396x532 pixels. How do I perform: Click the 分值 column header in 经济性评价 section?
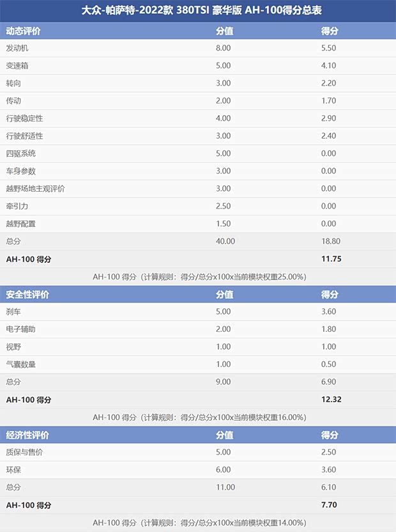pos(224,435)
